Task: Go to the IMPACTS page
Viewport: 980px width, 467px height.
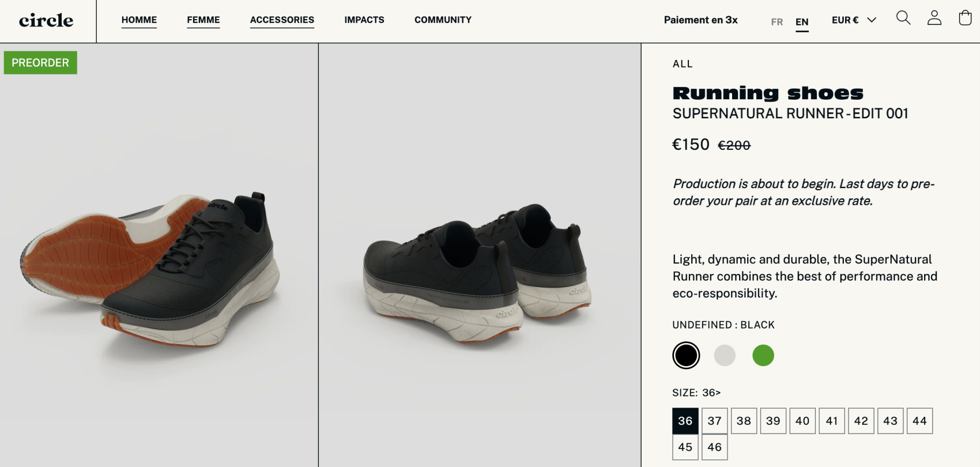Action: point(364,20)
